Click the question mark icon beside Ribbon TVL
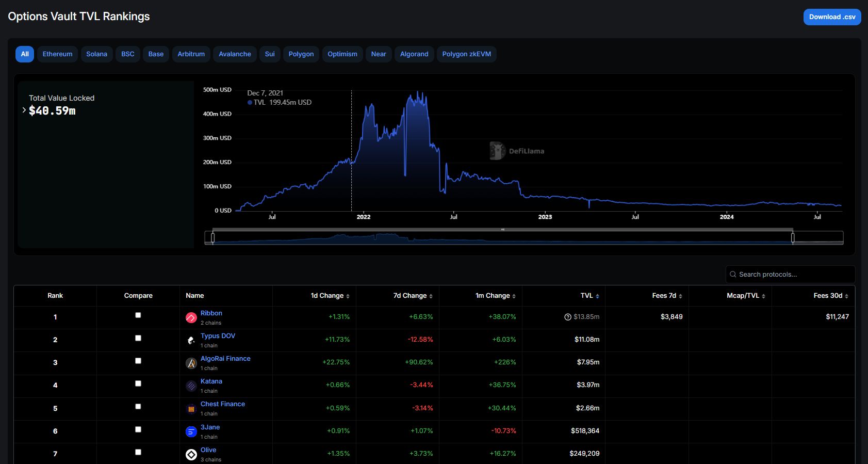868x464 pixels. (x=568, y=317)
